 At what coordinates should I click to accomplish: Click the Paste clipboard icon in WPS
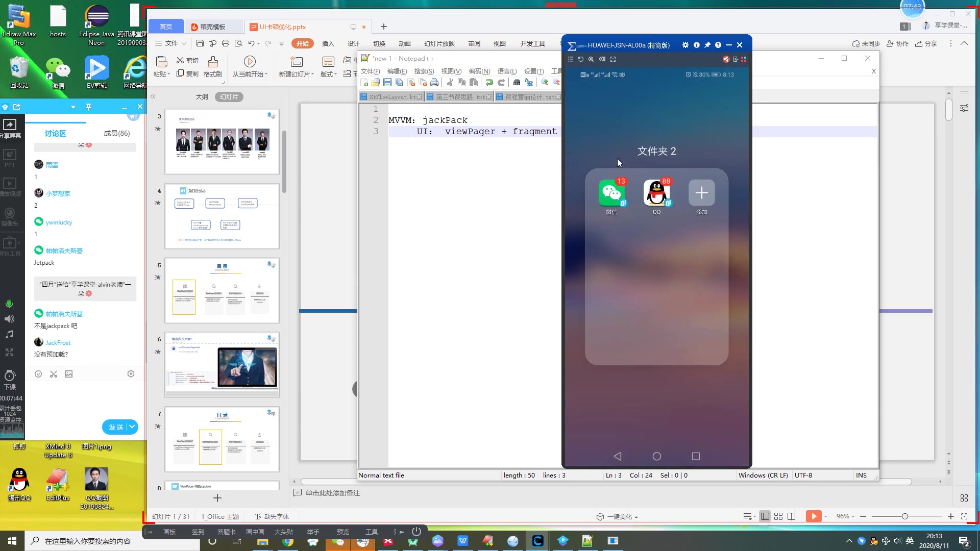coord(161,62)
